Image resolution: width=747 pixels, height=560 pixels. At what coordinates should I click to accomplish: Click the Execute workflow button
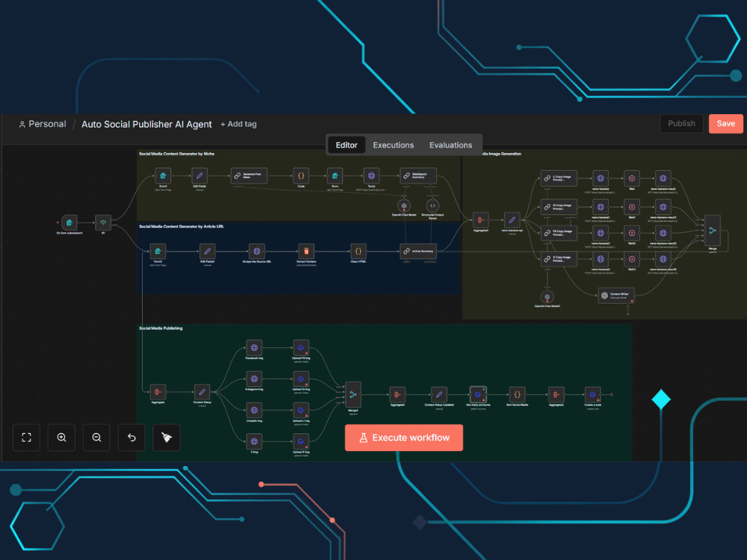pos(404,438)
